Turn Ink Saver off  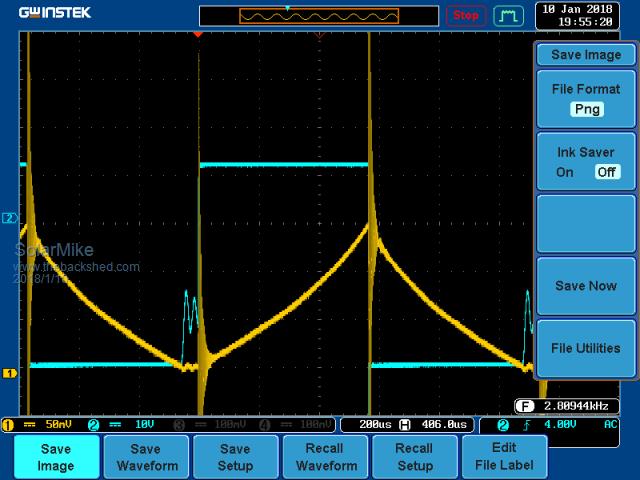(607, 172)
